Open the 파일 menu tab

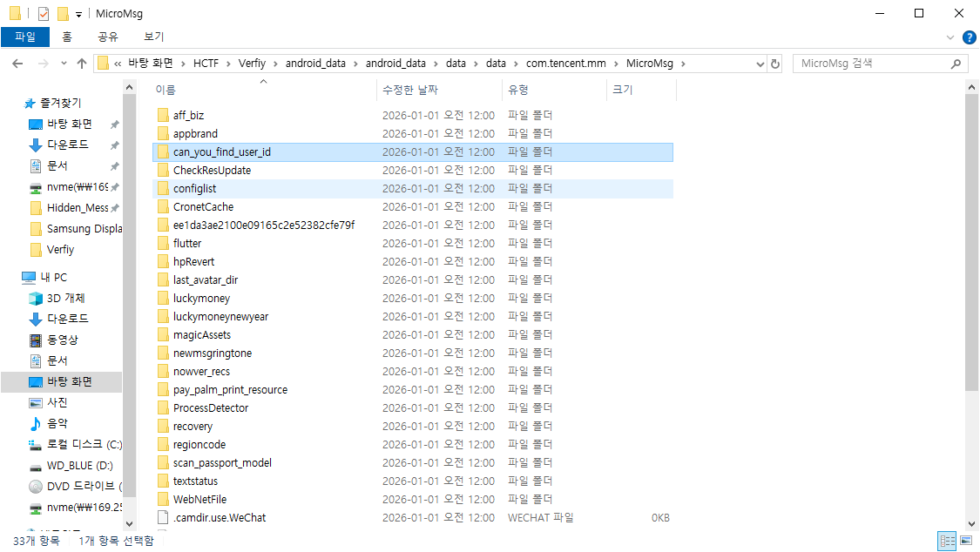pos(25,37)
